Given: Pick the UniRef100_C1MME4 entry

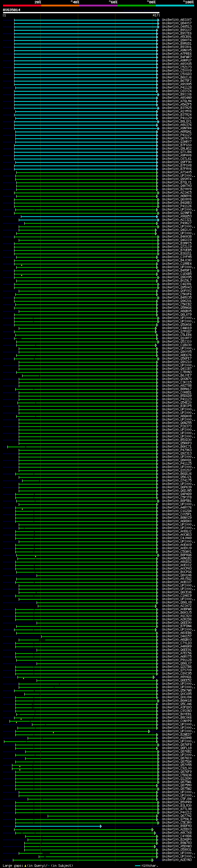Looking at the screenshot, I should click(x=177, y=264).
